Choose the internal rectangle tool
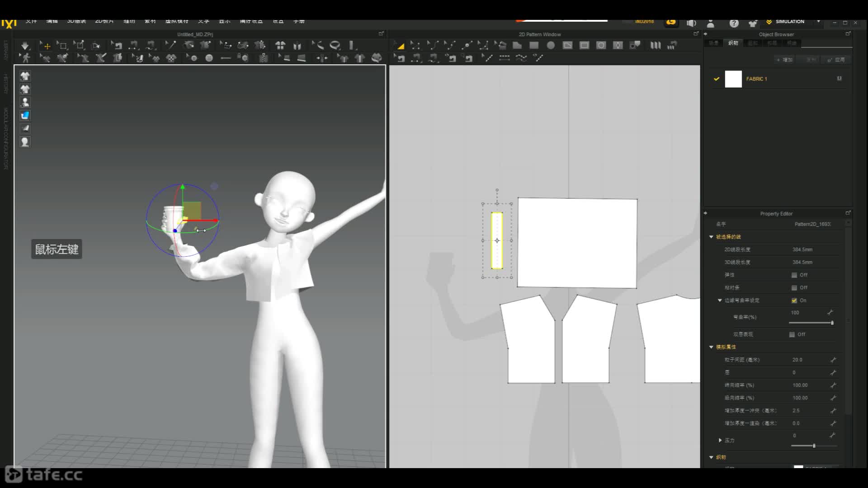Image resolution: width=868 pixels, height=488 pixels. (584, 45)
